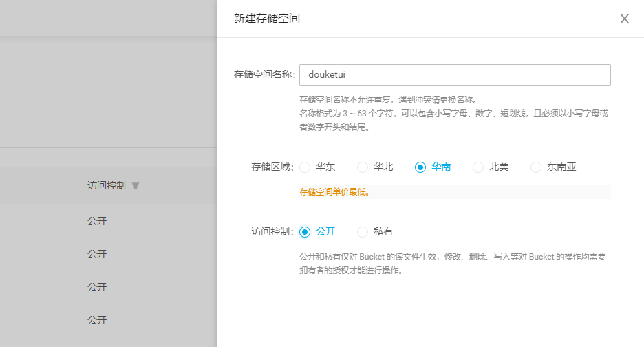The height and width of the screenshot is (347, 644).
Task: Click the 新建存储空间 dialog title
Action: [x=267, y=19]
